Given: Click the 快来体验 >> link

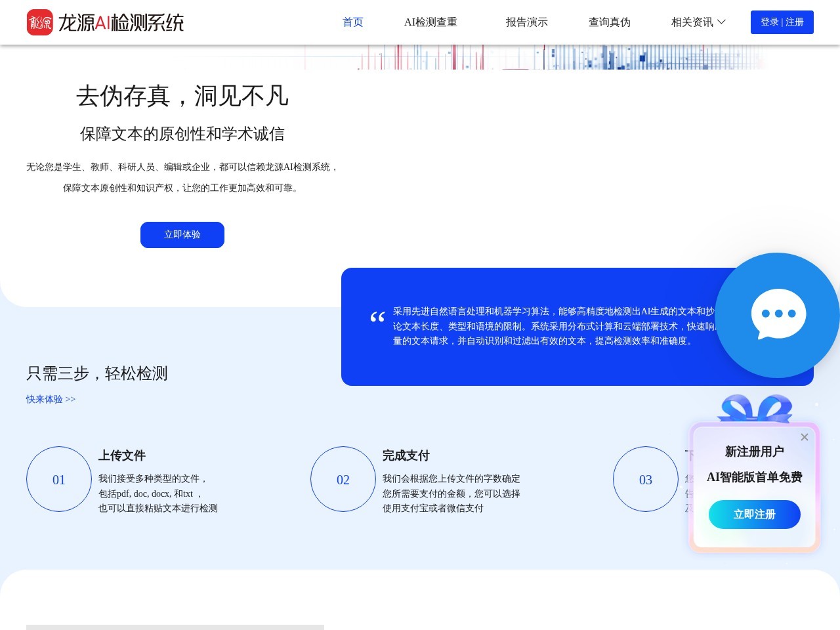Looking at the screenshot, I should tap(51, 399).
